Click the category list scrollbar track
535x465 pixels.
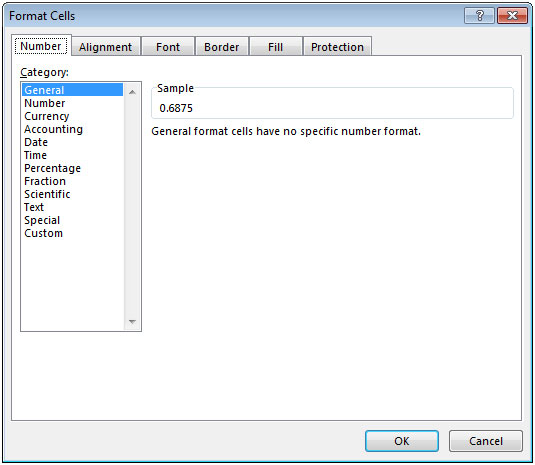(x=132, y=206)
